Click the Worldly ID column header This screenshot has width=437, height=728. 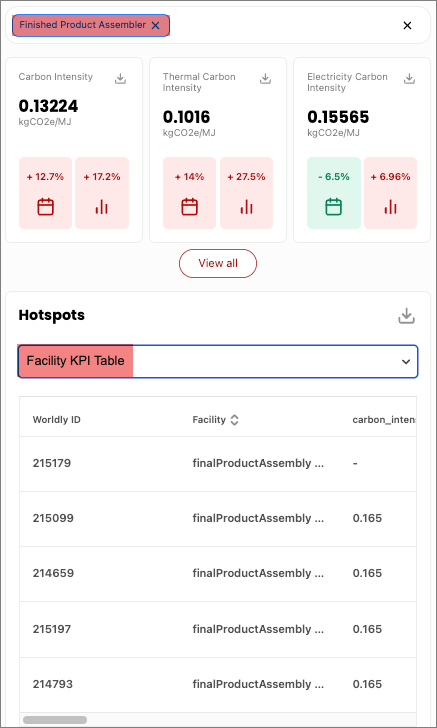tap(57, 420)
